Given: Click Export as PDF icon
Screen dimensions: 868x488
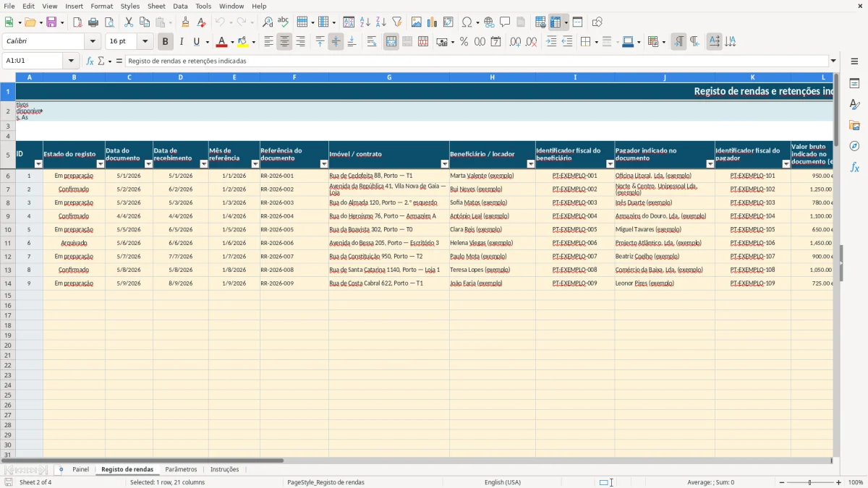Looking at the screenshot, I should click(77, 22).
